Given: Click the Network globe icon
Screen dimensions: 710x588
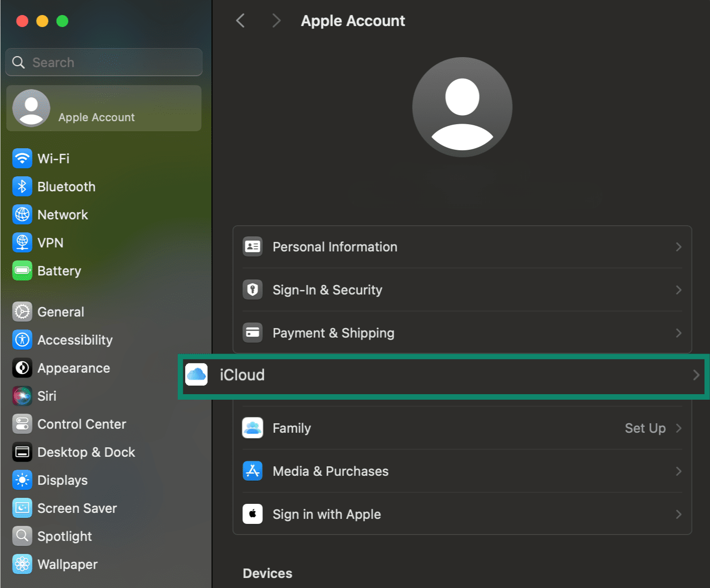Looking at the screenshot, I should click(22, 214).
